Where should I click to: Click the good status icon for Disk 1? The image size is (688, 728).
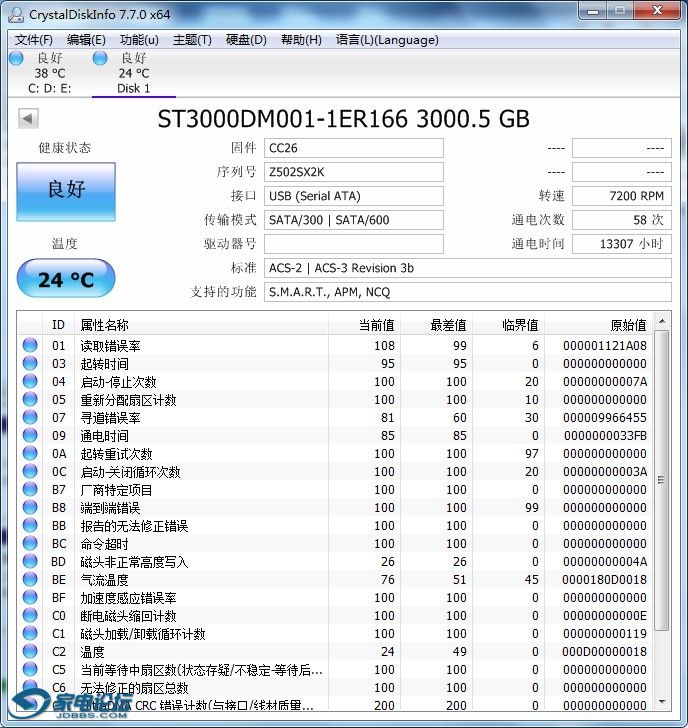100,58
